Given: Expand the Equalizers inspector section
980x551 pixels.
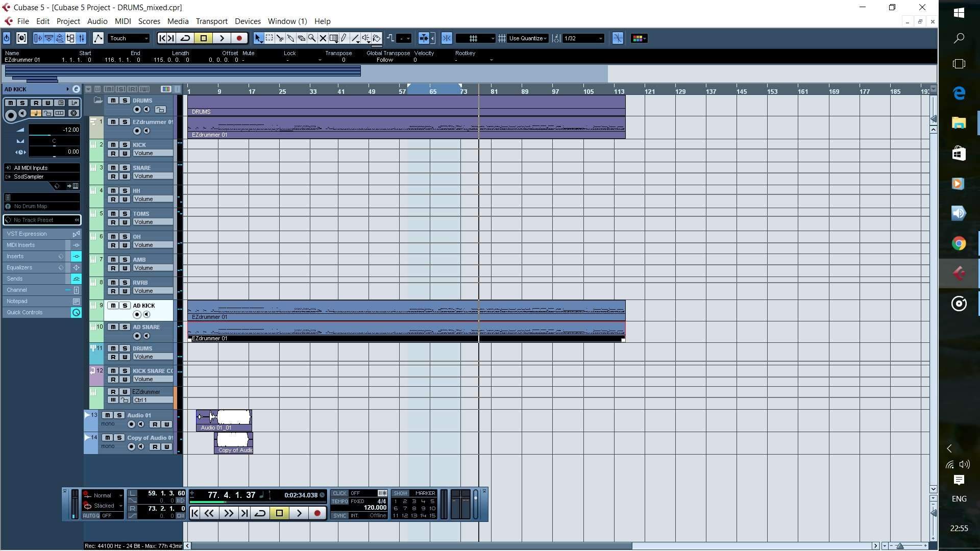Looking at the screenshot, I should (x=19, y=267).
